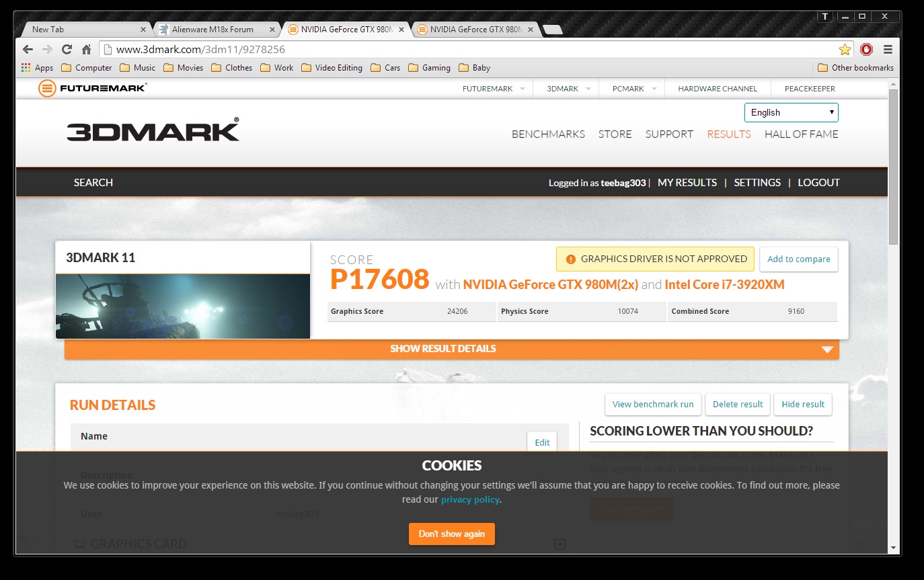Screen dimensions: 924x580
Task: Open the English language dropdown
Action: tap(792, 112)
